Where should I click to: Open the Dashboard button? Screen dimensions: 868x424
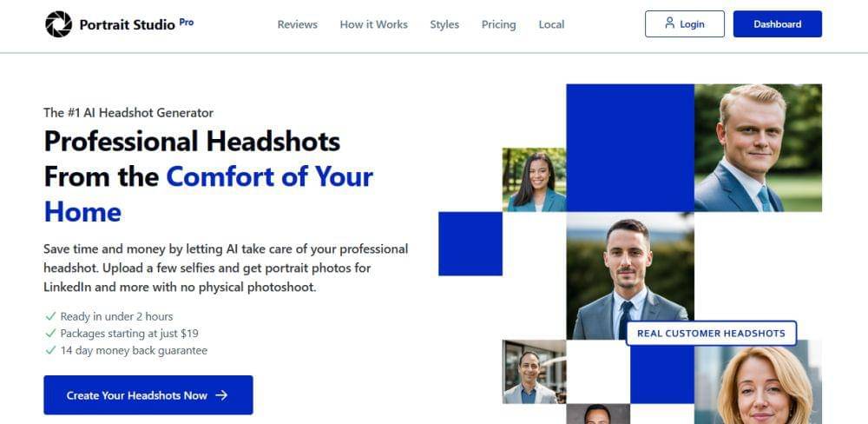[778, 23]
